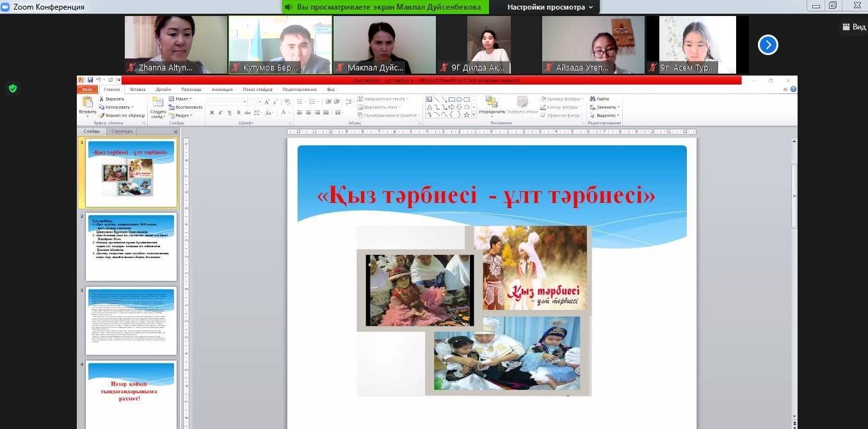Switch to the Вставка ribbon tab

138,90
